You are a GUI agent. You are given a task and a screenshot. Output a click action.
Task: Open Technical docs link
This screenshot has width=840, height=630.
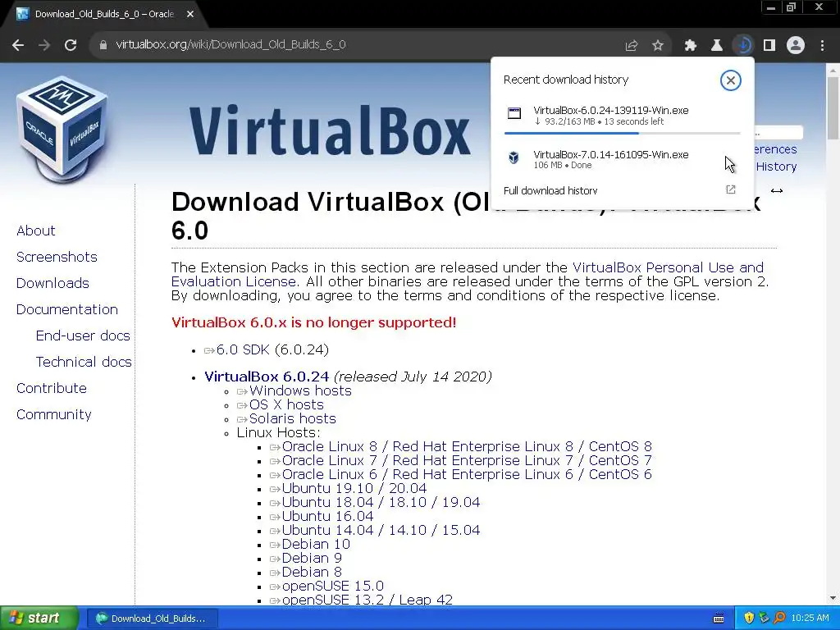pos(84,362)
